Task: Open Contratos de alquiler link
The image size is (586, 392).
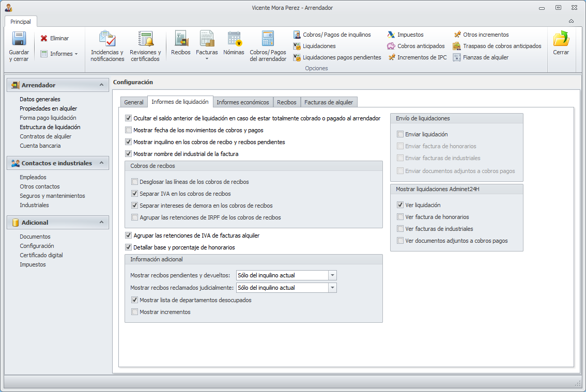Action: point(45,137)
